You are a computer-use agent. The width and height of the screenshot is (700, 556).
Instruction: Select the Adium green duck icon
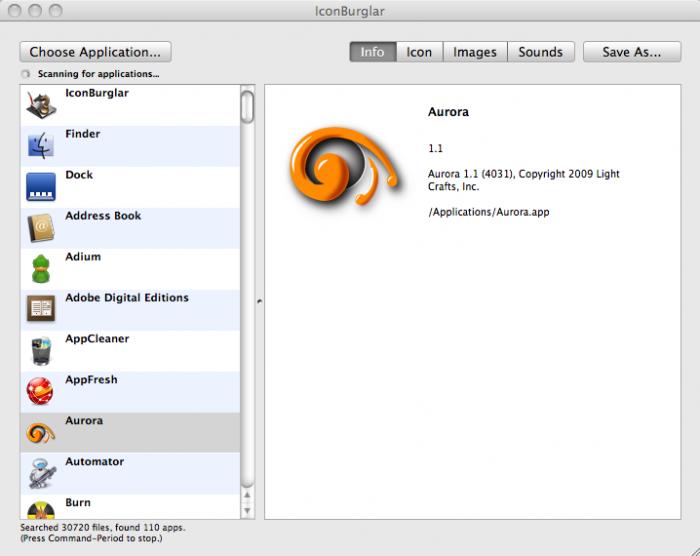point(41,269)
